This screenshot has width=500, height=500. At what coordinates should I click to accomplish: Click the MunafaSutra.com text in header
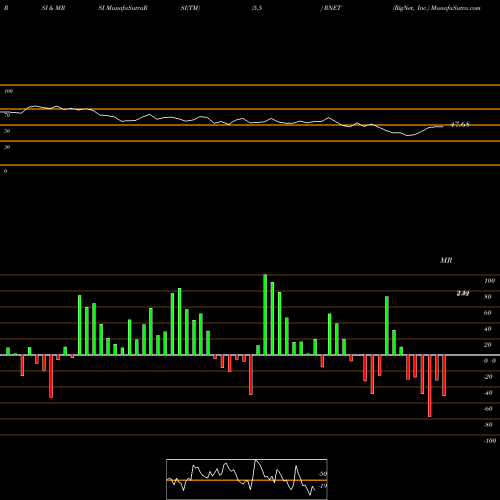pos(456,8)
